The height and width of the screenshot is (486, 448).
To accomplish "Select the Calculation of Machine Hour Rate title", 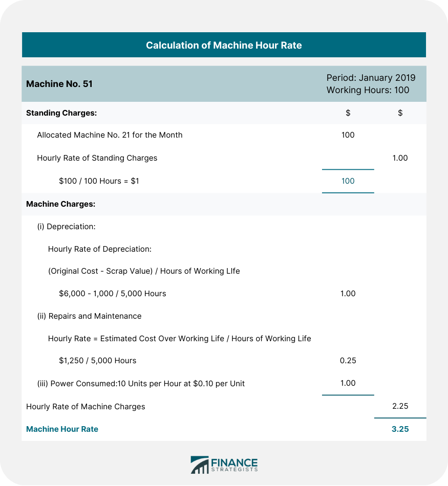I will point(224,46).
